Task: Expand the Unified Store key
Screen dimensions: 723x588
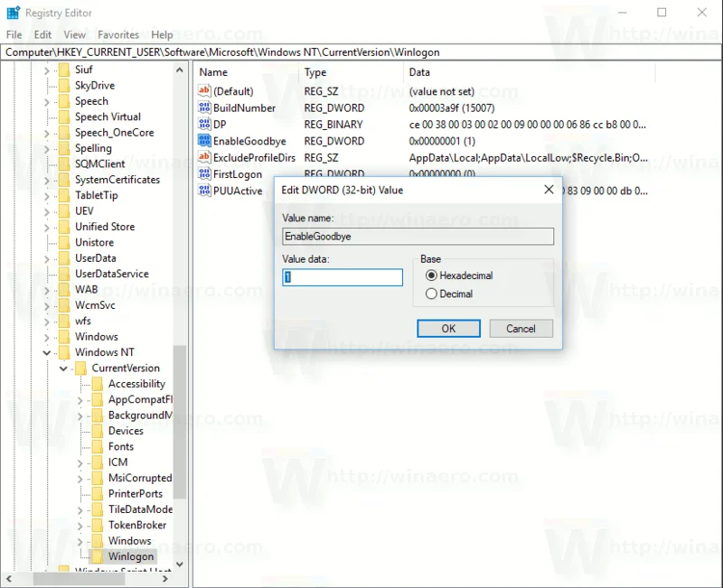Action: tap(47, 228)
